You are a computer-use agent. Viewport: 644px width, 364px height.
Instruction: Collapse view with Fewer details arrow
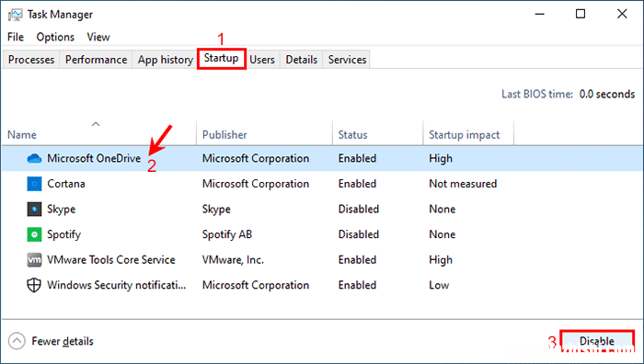17,341
